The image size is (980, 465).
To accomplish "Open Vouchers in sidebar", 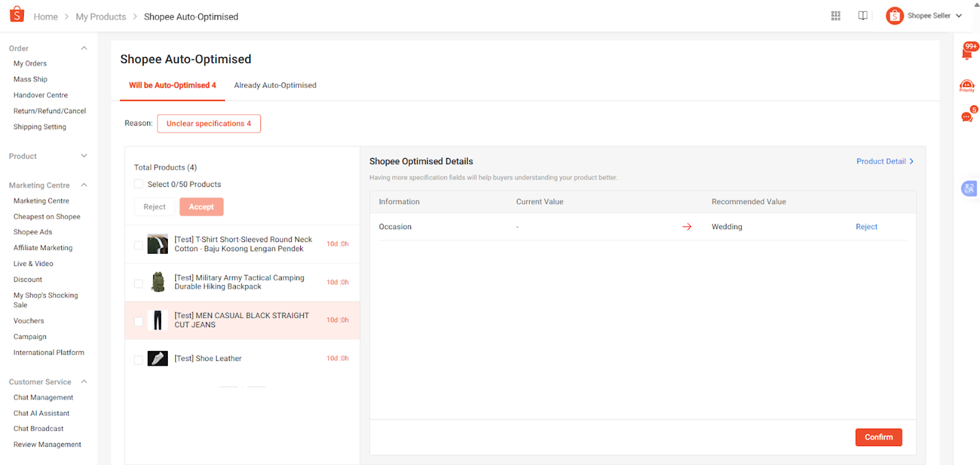I will [x=29, y=320].
